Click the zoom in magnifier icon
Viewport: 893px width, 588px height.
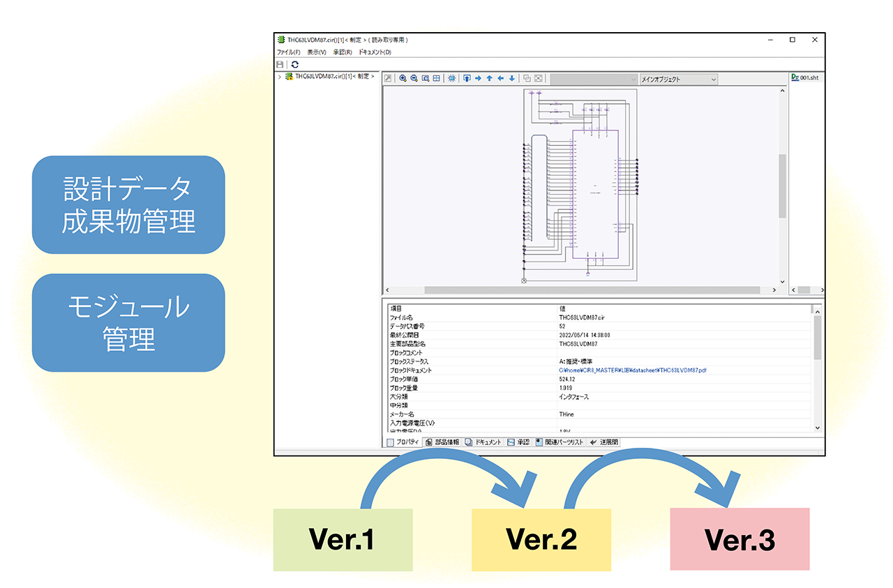point(403,79)
